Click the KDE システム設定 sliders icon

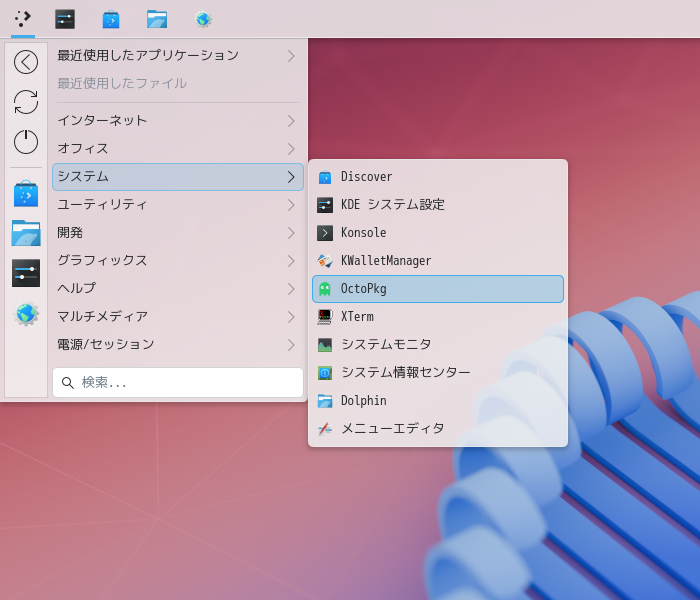tap(325, 205)
